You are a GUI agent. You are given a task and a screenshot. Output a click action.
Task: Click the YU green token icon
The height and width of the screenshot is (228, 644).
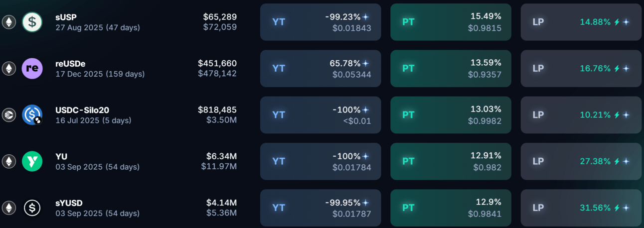[32, 161]
